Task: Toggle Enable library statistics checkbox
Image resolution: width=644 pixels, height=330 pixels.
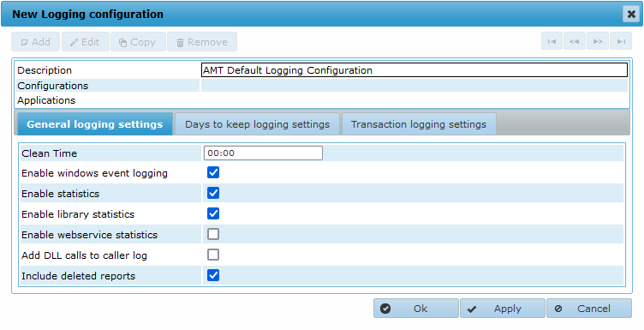Action: (x=213, y=213)
